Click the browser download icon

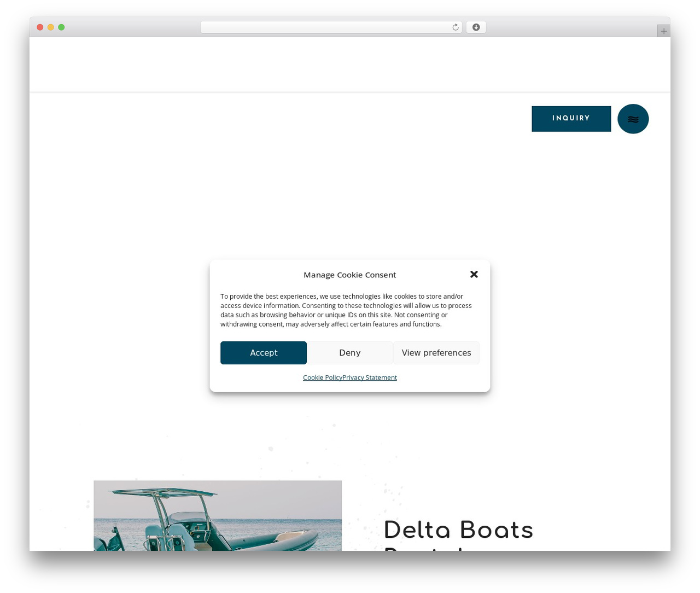[x=476, y=27]
